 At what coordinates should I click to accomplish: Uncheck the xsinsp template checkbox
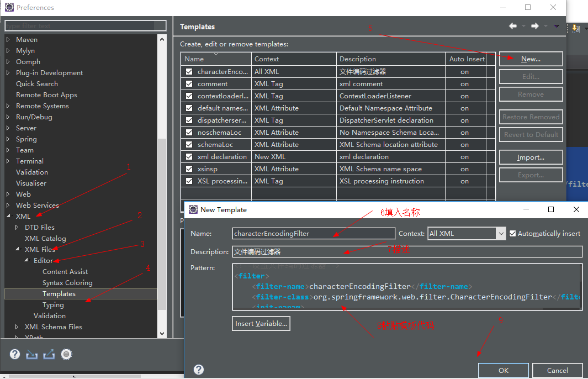click(189, 169)
